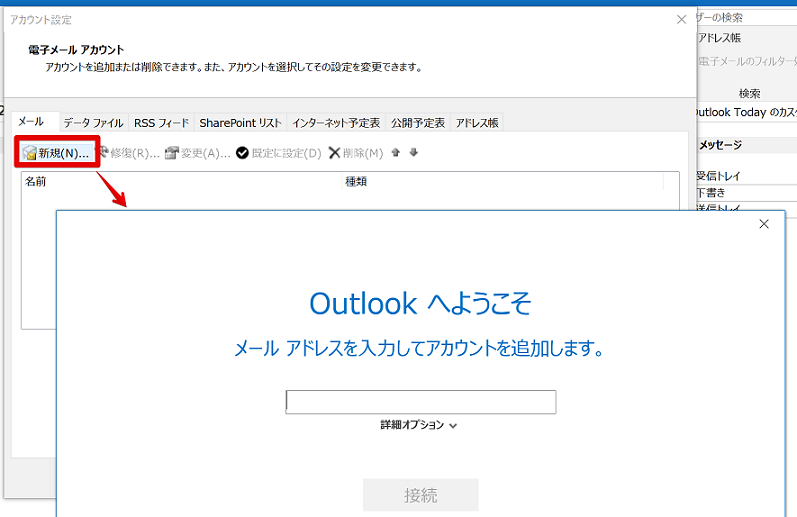Click the 新規(N)... new account button
Image resolution: width=797 pixels, height=517 pixels.
coord(56,153)
